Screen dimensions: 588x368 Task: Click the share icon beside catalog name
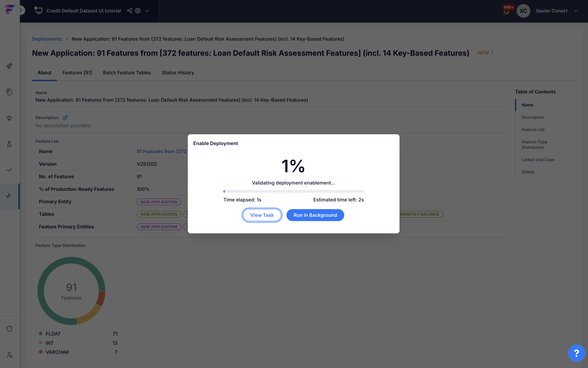click(x=129, y=11)
